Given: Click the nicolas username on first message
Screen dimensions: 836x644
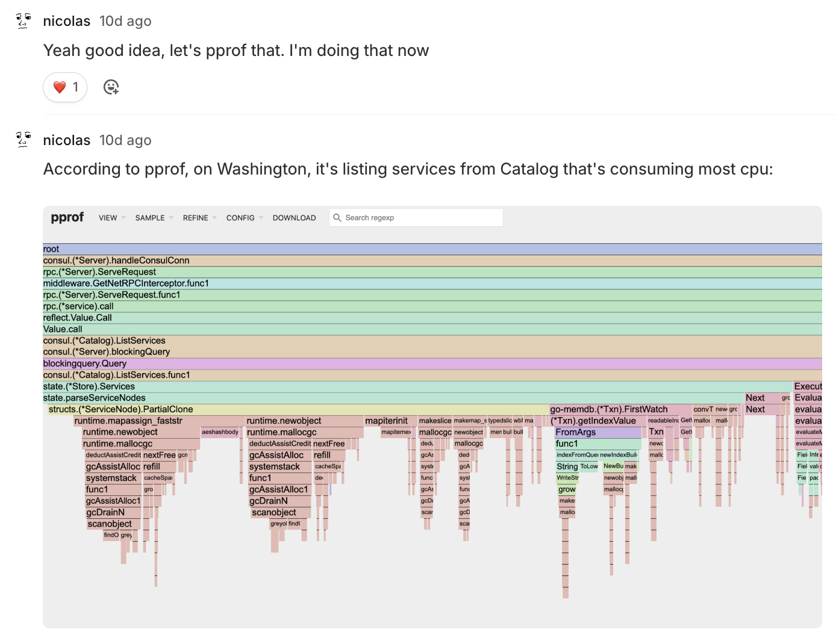Looking at the screenshot, I should pyautogui.click(x=67, y=21).
